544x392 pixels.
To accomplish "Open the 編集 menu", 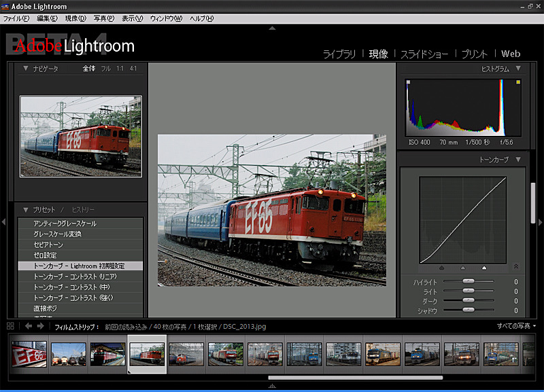I will coord(47,18).
